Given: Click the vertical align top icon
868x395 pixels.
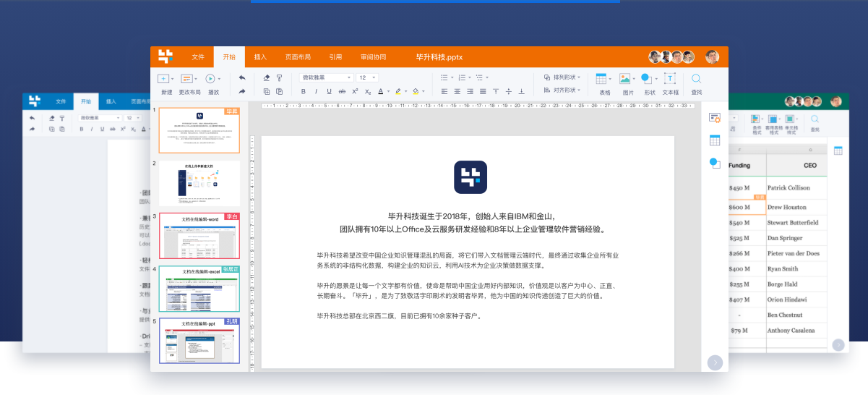Looking at the screenshot, I should click(496, 91).
